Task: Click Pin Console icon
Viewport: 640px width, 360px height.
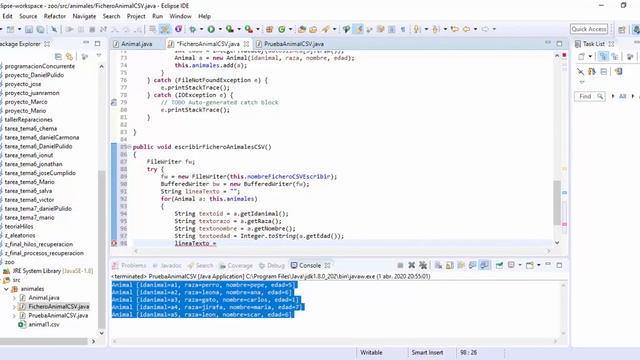Action: pos(499,265)
